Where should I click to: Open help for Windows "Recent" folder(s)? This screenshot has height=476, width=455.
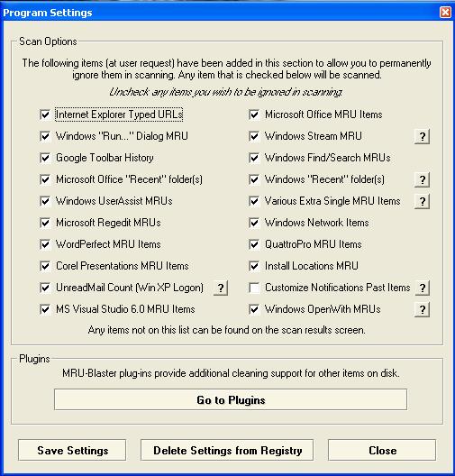(422, 179)
